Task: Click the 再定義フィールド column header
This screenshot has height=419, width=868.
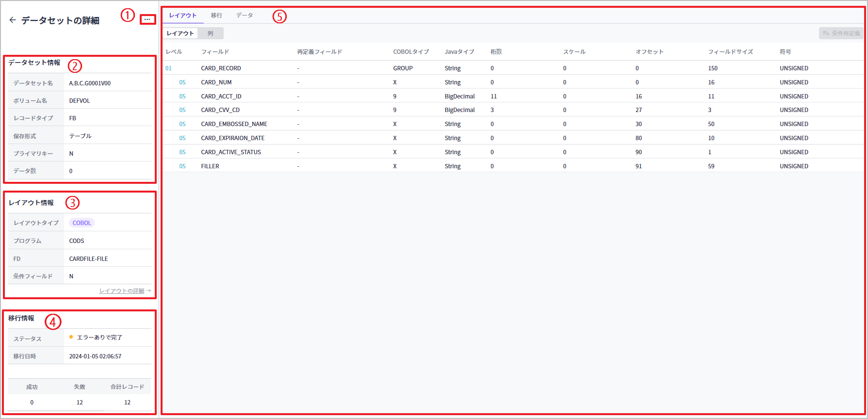Action: (x=319, y=52)
